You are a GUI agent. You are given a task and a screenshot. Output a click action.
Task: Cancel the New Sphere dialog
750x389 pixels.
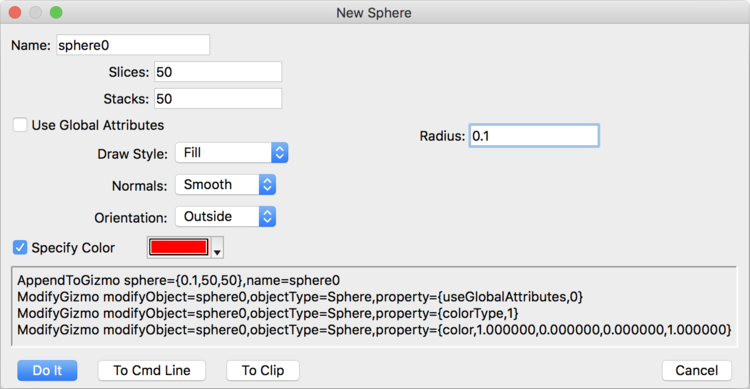[x=696, y=370]
